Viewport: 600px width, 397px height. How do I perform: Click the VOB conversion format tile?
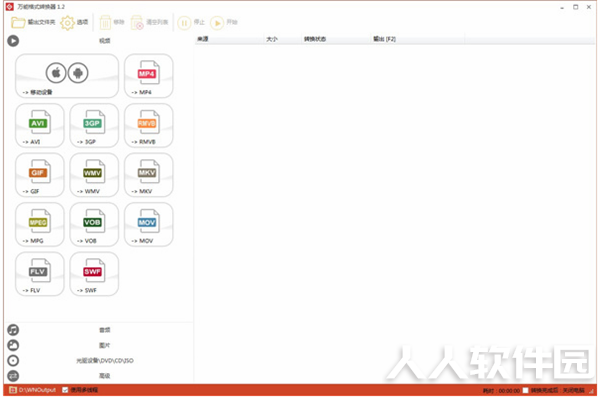[x=94, y=224]
